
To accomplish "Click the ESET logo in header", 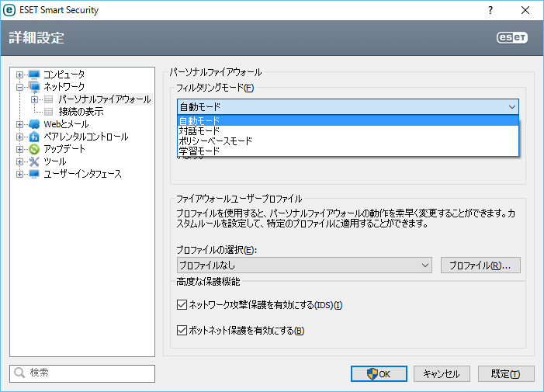I will click(x=512, y=37).
